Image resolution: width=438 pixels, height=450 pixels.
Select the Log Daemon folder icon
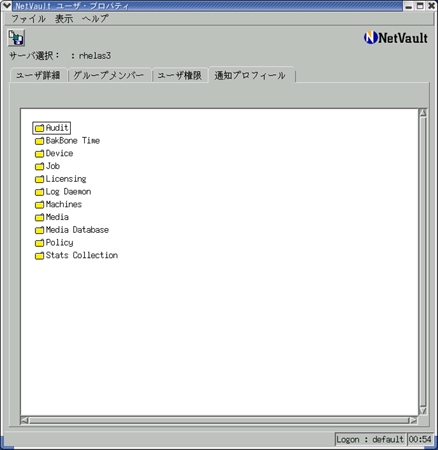point(39,192)
